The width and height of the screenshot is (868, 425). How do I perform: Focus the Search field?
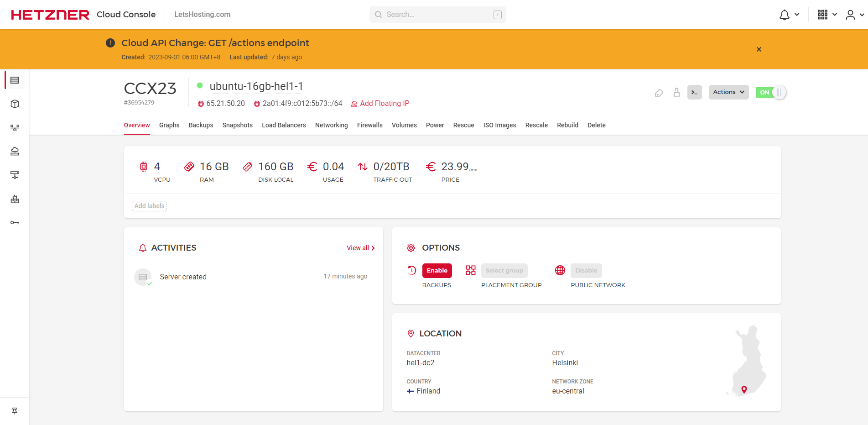437,15
